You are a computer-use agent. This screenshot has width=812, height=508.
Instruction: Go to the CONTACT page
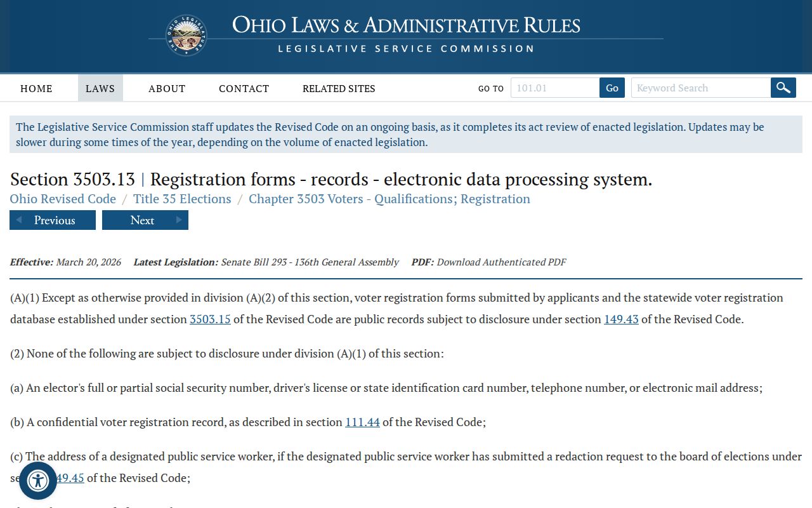click(244, 88)
